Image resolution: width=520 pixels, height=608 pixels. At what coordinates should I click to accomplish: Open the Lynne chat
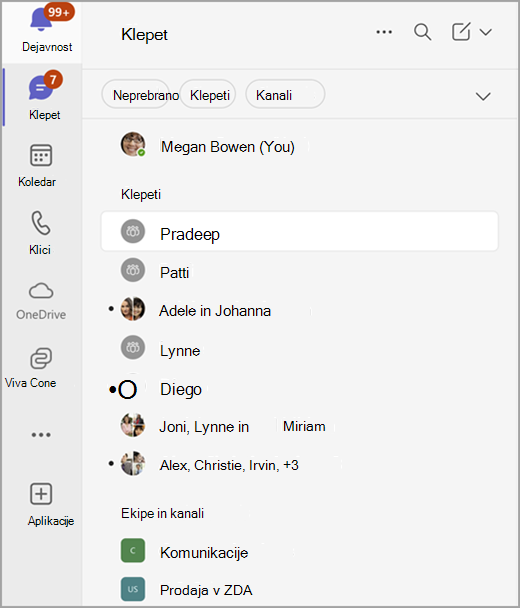pyautogui.click(x=299, y=349)
